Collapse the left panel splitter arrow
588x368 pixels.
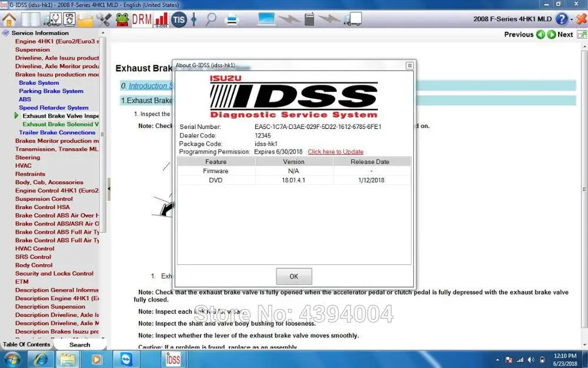109,188
